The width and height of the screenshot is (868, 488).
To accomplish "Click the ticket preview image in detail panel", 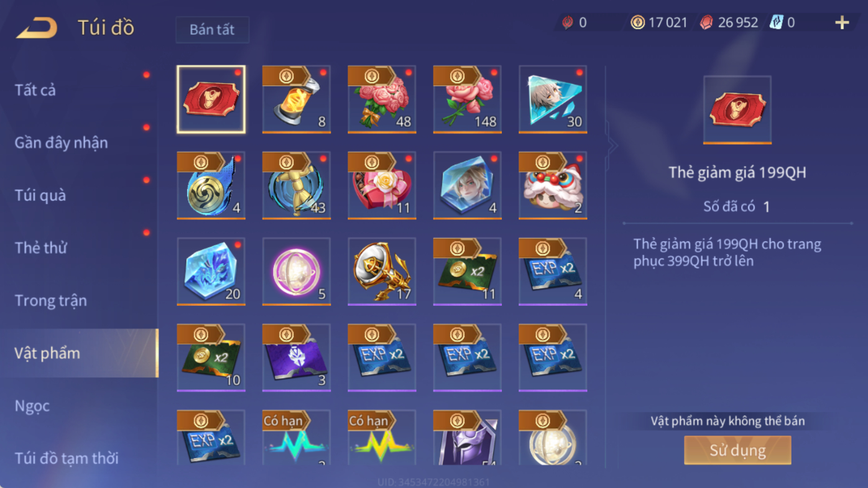I will click(x=737, y=110).
